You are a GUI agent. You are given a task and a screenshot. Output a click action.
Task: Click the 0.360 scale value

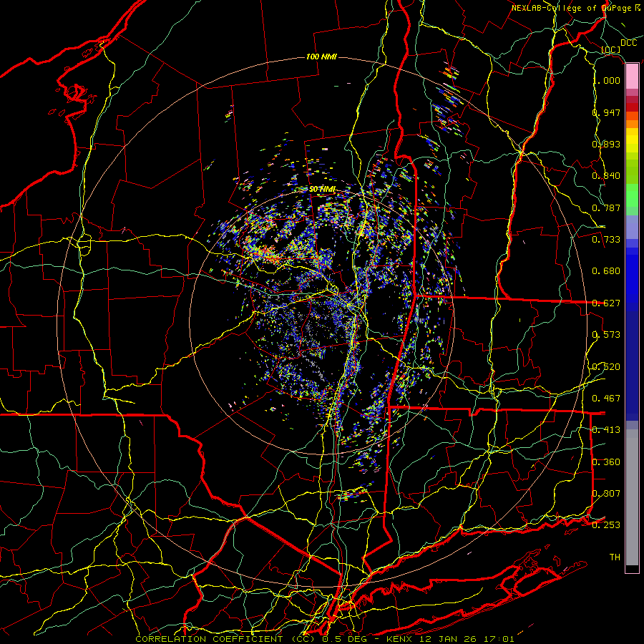[x=606, y=462]
